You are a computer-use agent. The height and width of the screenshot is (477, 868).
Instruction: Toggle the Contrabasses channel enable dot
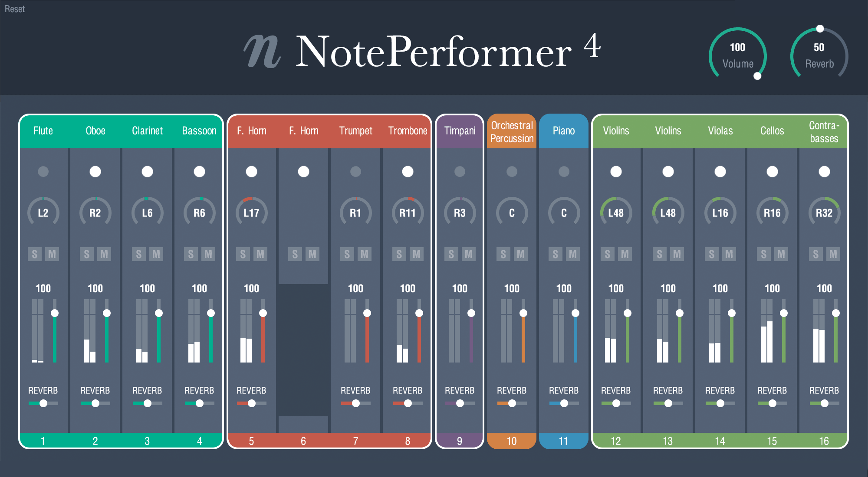point(824,172)
